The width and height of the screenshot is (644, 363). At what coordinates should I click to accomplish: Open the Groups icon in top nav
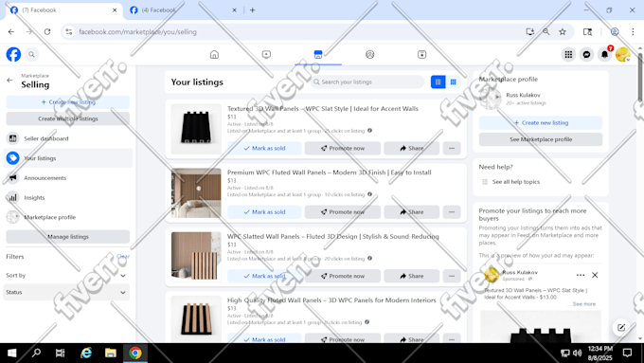click(x=370, y=54)
